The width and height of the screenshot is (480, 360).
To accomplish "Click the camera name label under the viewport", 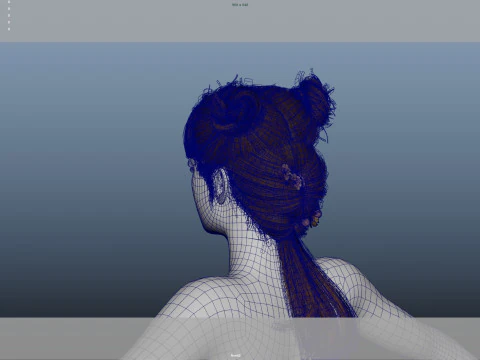I will tap(236, 355).
